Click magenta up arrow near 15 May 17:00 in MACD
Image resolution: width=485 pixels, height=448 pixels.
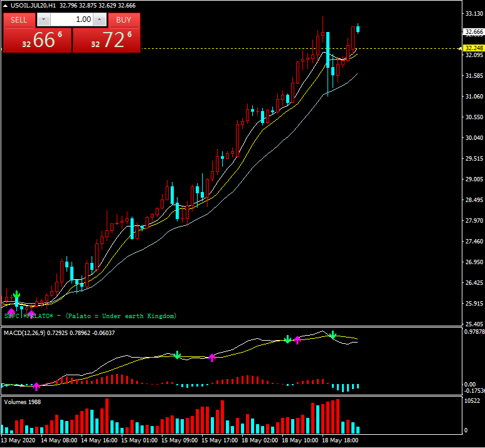coord(212,358)
